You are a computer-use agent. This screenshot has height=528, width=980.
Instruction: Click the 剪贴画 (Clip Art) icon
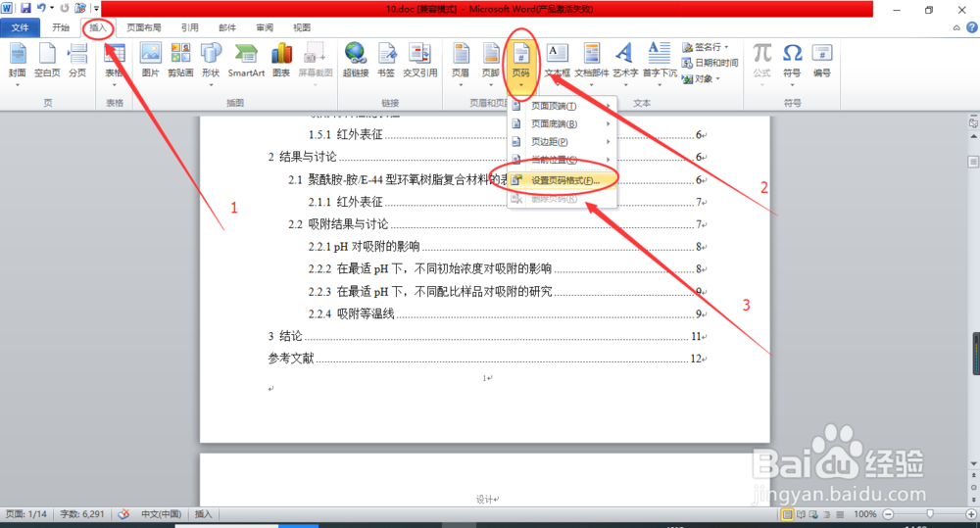(180, 61)
